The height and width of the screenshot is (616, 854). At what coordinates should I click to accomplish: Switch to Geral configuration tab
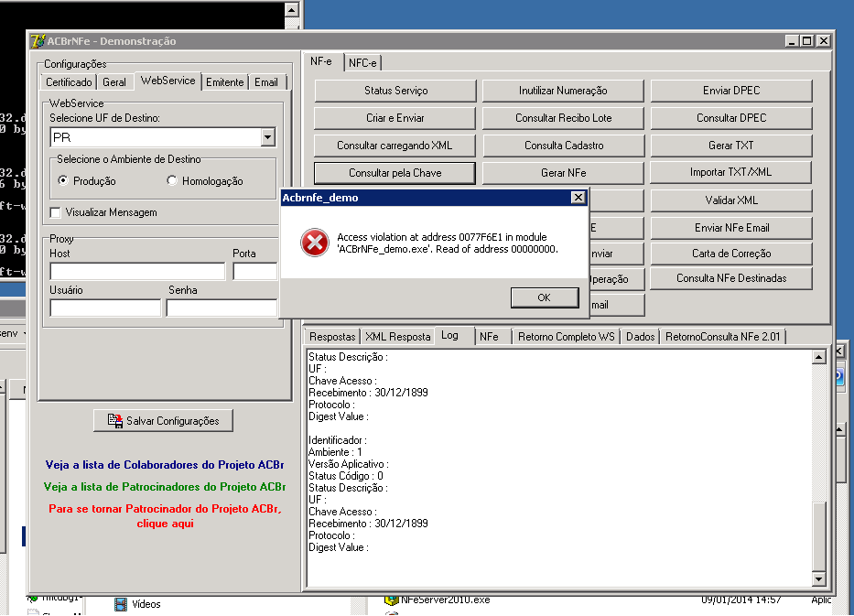(x=114, y=82)
